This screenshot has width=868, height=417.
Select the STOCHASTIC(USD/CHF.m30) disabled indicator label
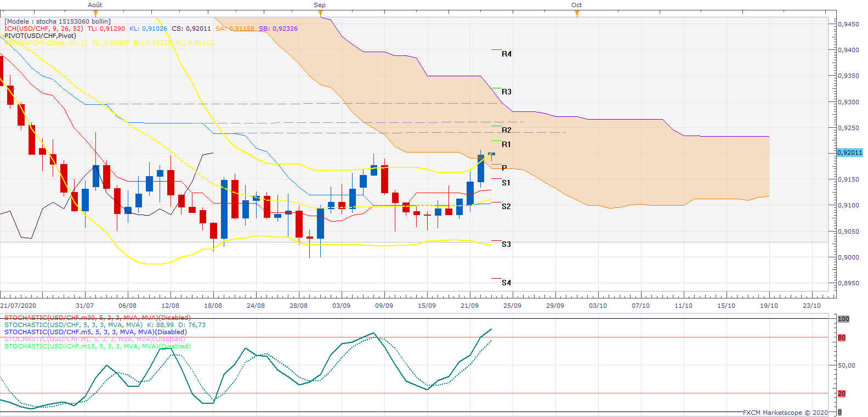(97, 318)
